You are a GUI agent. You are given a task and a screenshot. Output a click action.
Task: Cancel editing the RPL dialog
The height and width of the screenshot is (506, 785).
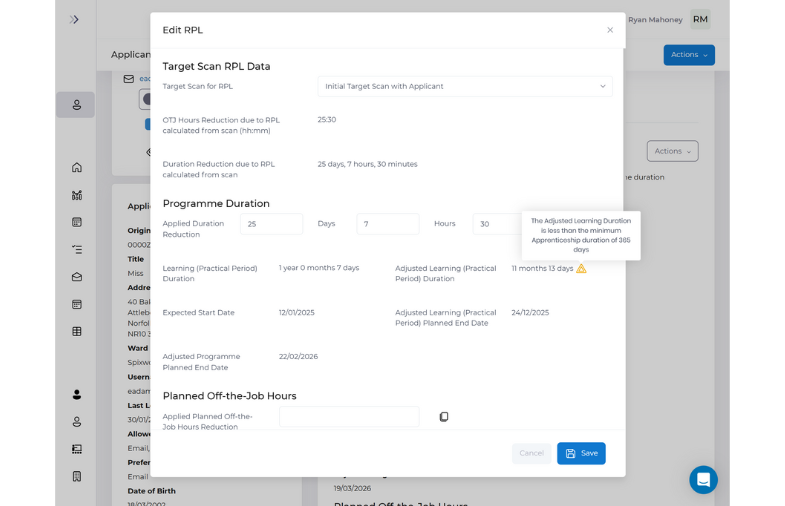click(531, 453)
